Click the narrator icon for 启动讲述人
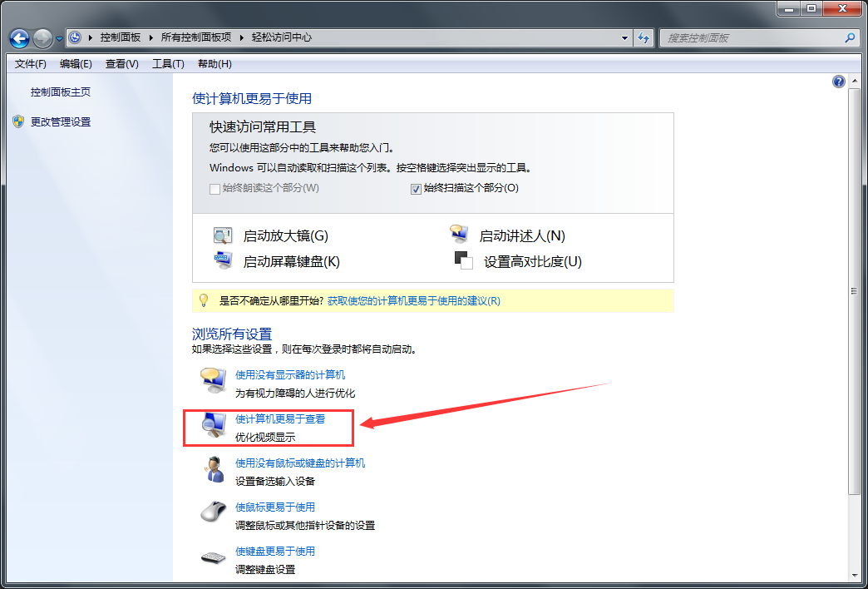 click(459, 234)
